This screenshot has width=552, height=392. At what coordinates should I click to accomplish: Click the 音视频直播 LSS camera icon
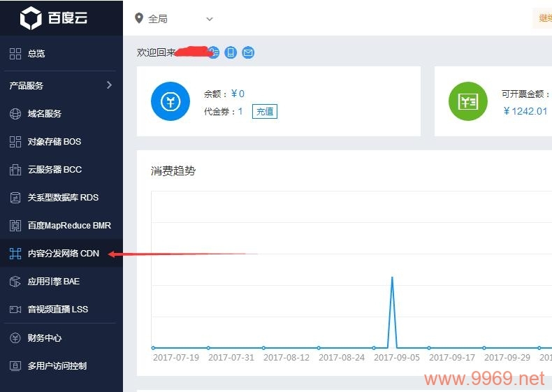tap(15, 310)
